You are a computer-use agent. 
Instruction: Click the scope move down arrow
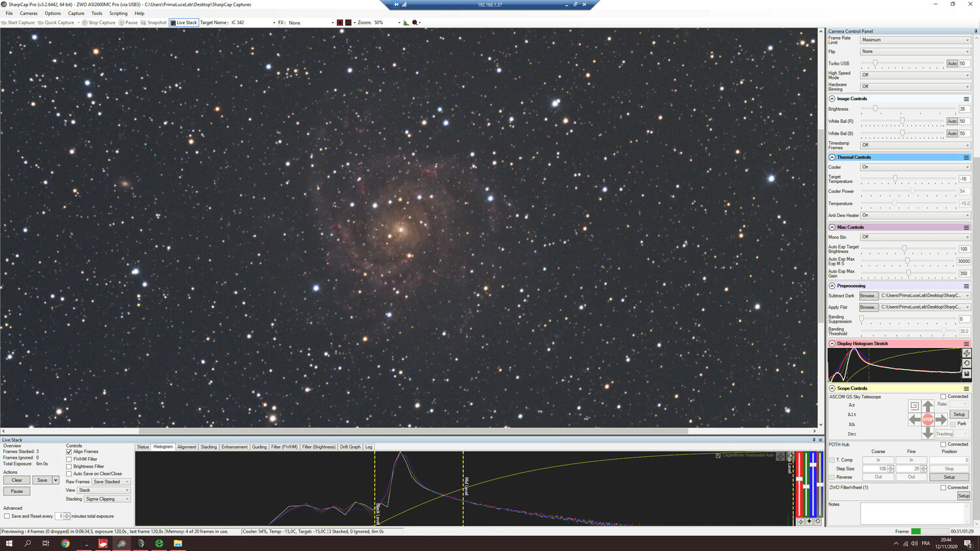coord(928,432)
